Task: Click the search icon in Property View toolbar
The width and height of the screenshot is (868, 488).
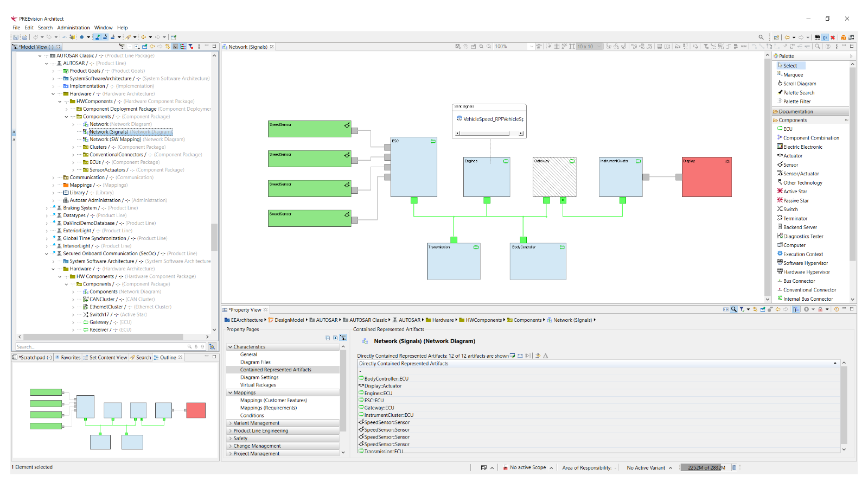Action: point(733,309)
